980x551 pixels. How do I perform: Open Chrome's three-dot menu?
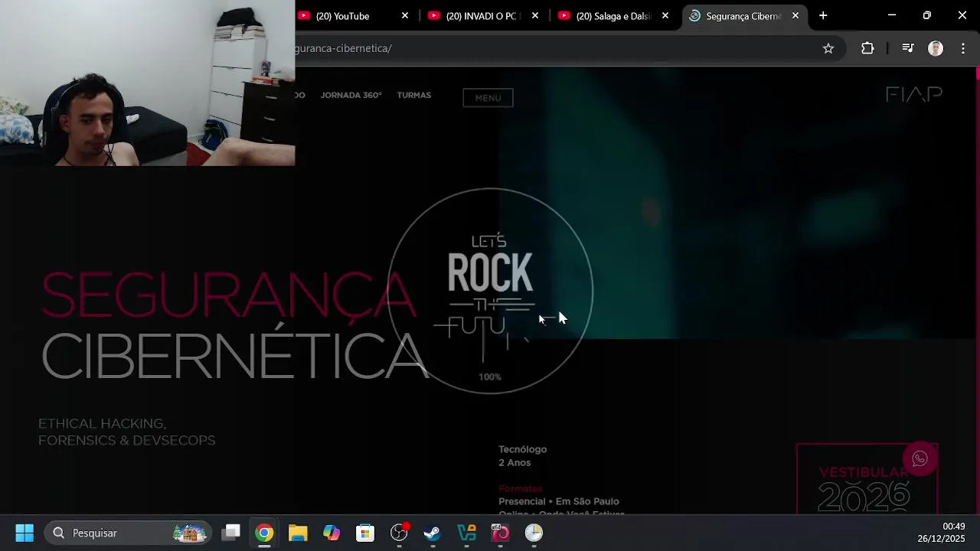click(x=963, y=48)
